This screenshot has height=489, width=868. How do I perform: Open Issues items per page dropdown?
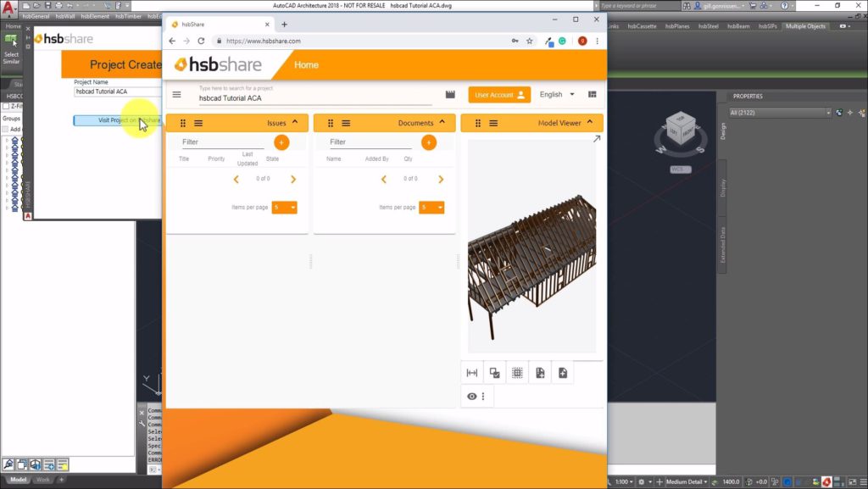tap(285, 208)
